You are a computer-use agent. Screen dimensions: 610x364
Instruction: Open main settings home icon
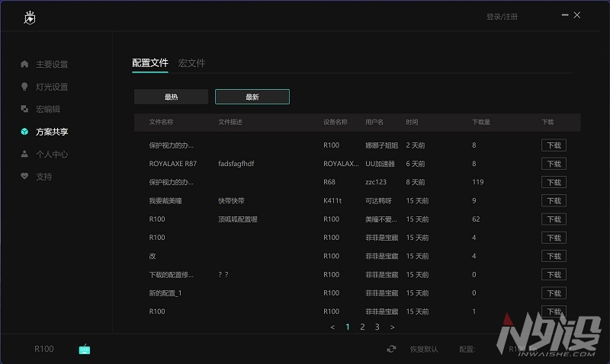click(x=24, y=64)
